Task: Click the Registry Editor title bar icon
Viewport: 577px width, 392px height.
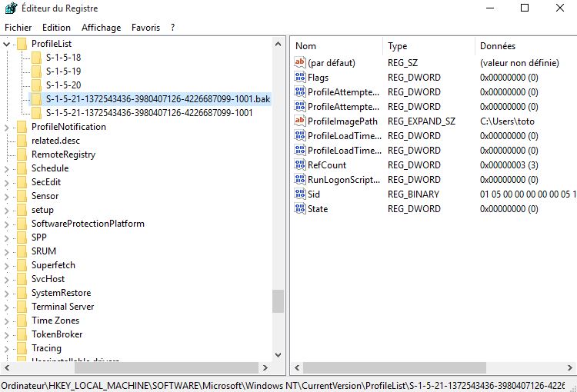Action: pos(11,8)
